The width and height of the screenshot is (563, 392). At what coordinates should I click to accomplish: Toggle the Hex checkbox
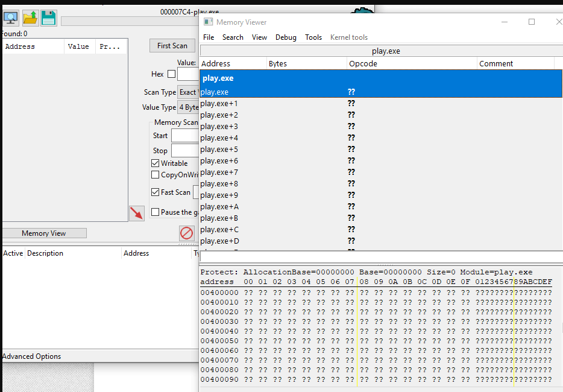click(172, 74)
